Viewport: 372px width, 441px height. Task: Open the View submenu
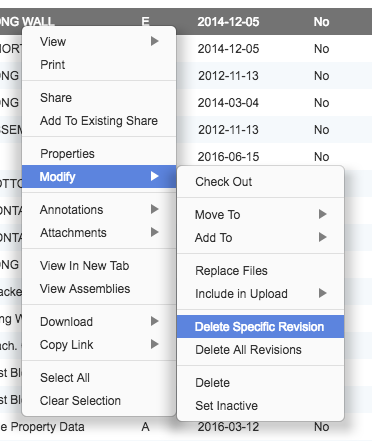tap(99, 42)
